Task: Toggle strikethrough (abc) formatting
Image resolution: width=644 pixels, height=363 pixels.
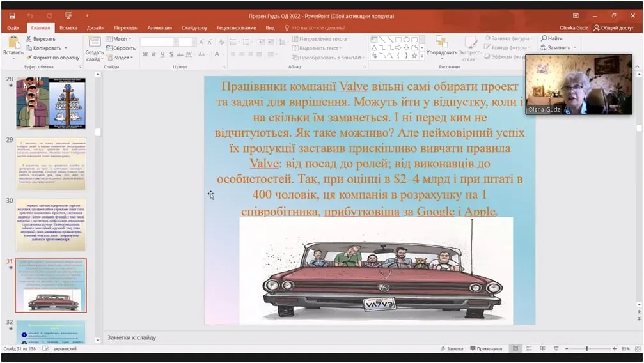Action: (180, 54)
